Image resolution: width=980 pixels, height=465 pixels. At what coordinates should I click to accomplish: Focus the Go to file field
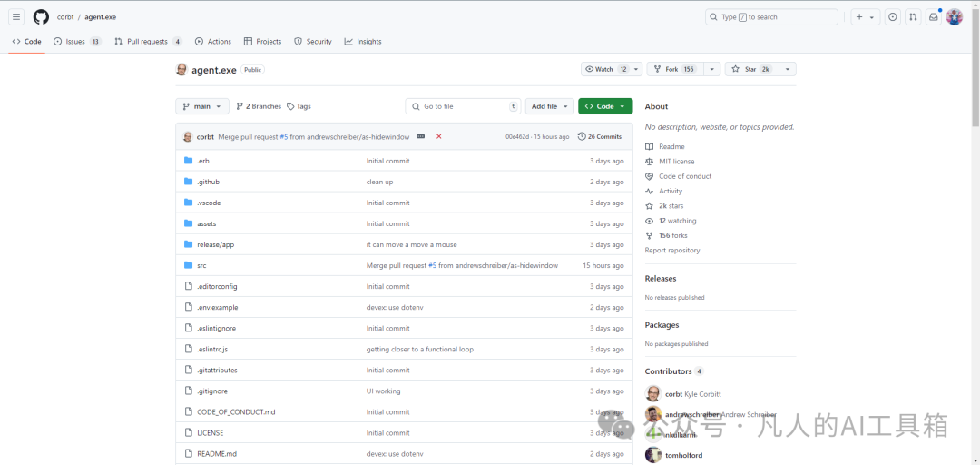[x=463, y=106]
